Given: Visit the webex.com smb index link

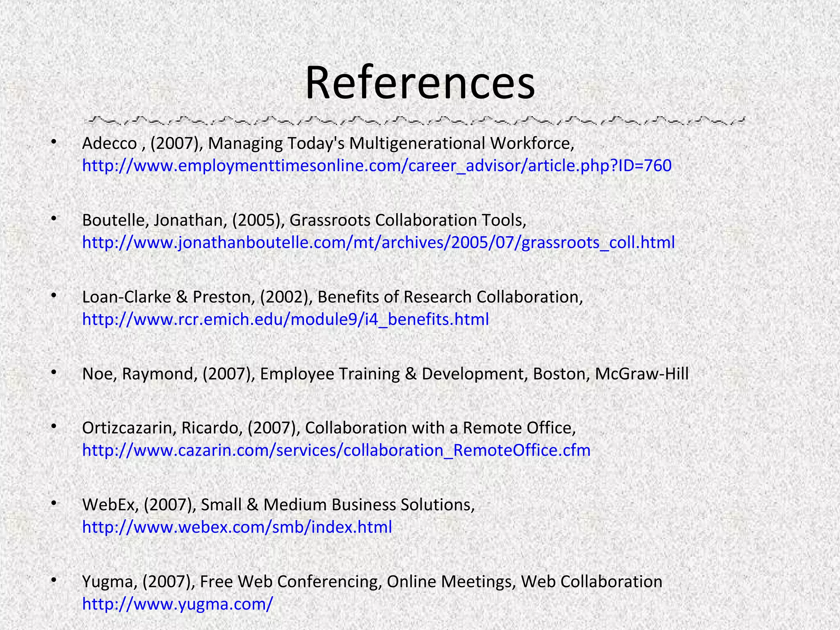Looking at the screenshot, I should (237, 527).
